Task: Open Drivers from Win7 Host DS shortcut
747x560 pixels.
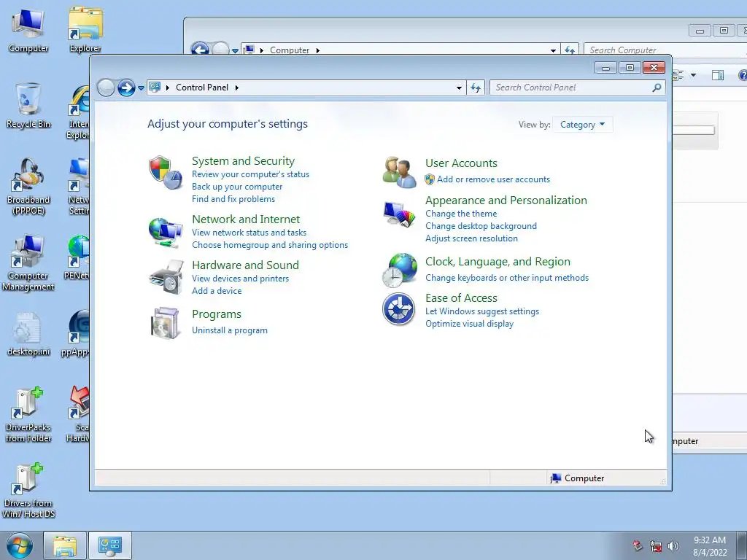Action: tap(28, 491)
